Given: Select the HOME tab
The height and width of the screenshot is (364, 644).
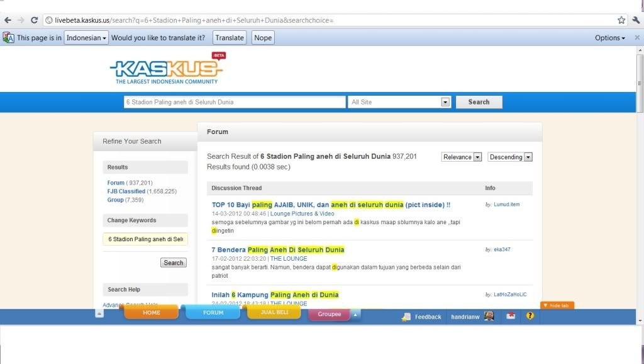Looking at the screenshot, I should point(151,312).
